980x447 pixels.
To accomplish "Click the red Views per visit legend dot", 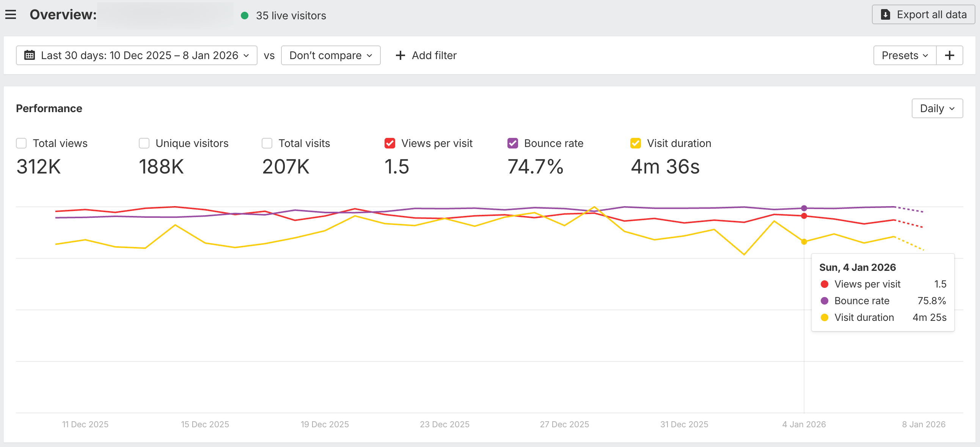I will tap(825, 284).
